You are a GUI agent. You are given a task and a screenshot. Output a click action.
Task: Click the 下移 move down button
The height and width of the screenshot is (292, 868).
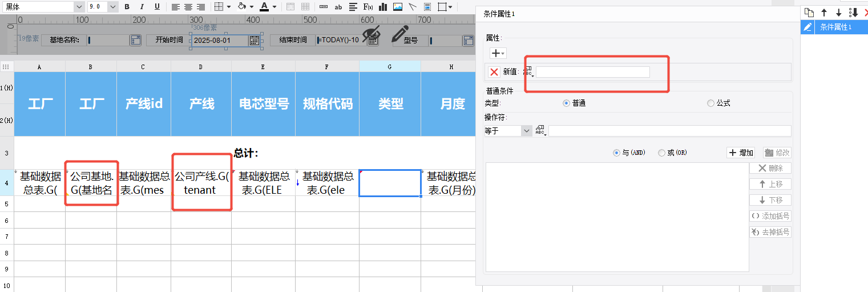coord(770,200)
